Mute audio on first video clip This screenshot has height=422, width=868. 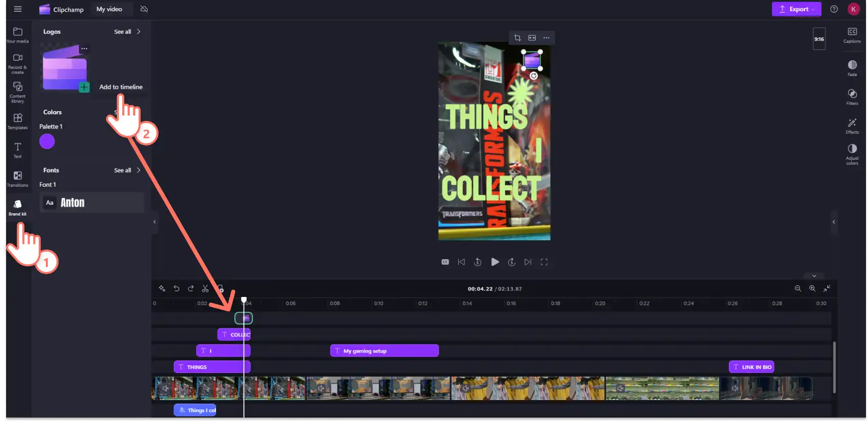coord(165,388)
